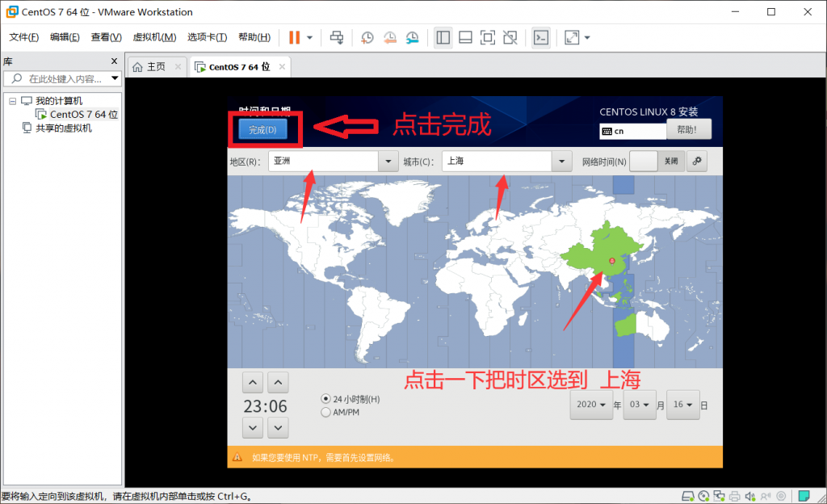Click the orange pause VM icon
This screenshot has width=827, height=504.
point(294,37)
